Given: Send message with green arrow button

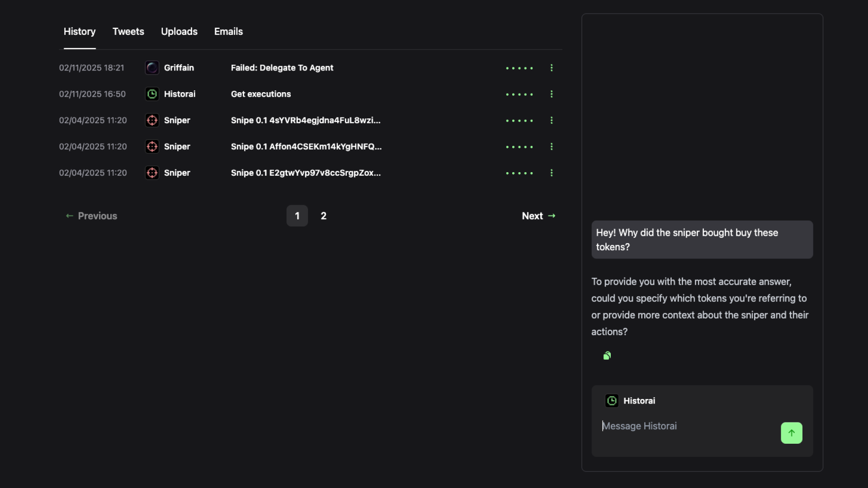Looking at the screenshot, I should tap(791, 433).
